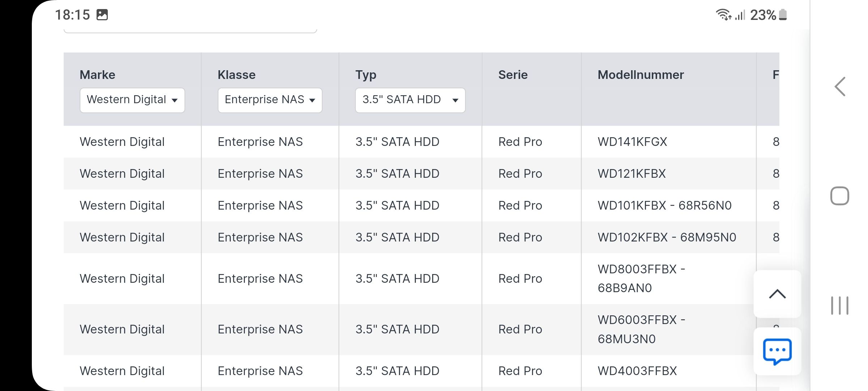
Task: Open the Android recent apps button
Action: (x=839, y=305)
